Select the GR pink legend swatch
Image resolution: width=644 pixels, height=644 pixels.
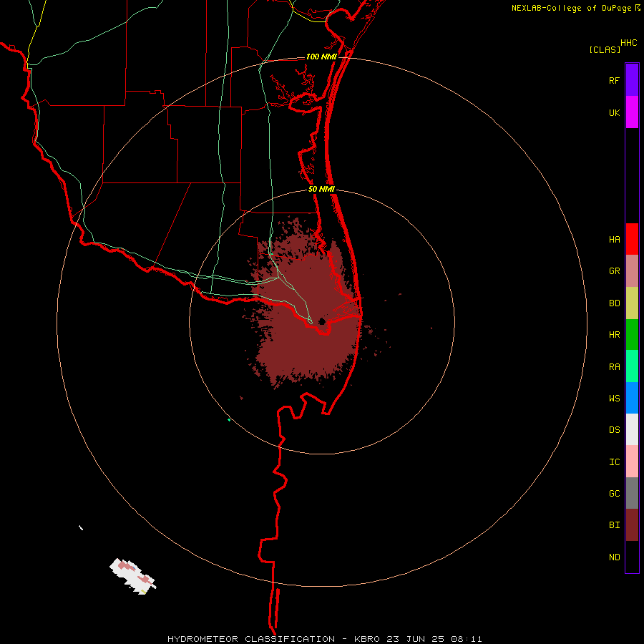[632, 271]
